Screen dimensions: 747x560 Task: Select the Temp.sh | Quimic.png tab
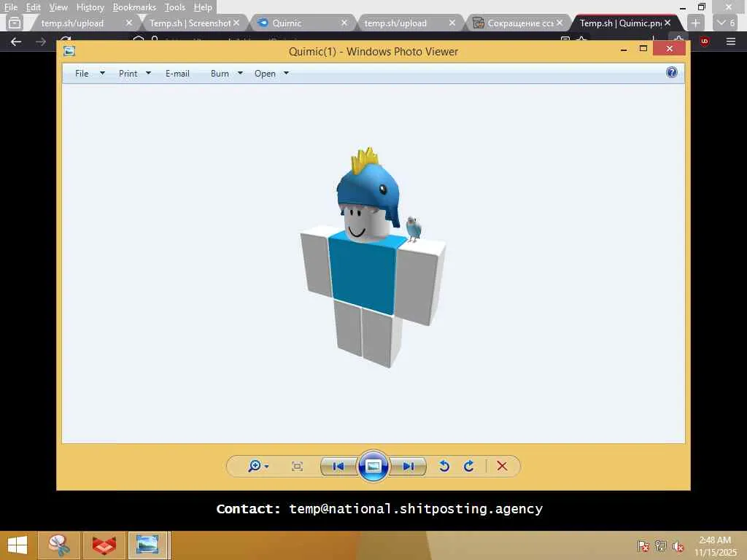(619, 23)
